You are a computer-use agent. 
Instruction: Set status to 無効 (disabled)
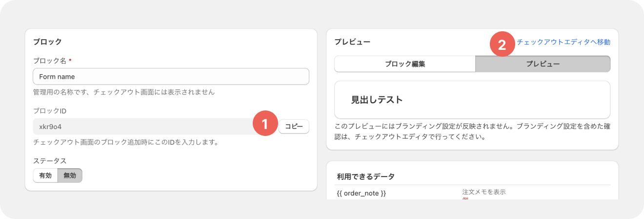pos(70,175)
